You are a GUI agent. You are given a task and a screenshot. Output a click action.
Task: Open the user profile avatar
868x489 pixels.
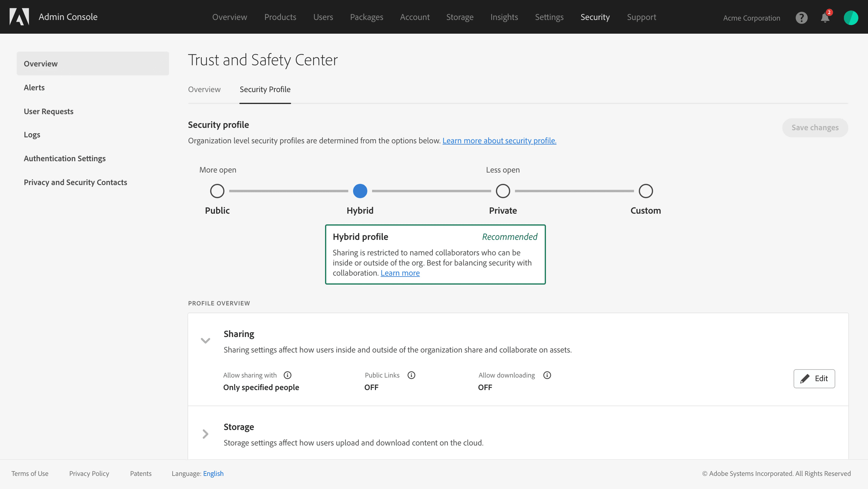850,18
